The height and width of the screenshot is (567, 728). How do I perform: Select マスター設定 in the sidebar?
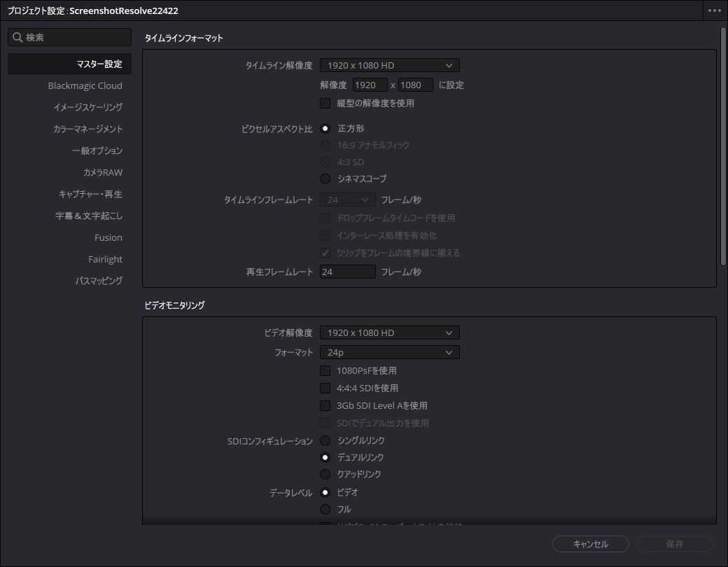pos(69,64)
